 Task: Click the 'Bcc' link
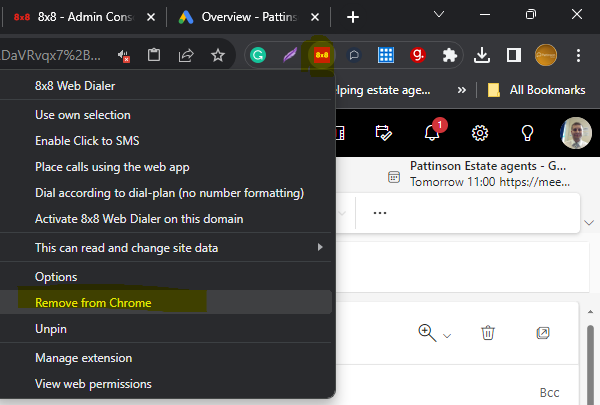click(x=549, y=393)
